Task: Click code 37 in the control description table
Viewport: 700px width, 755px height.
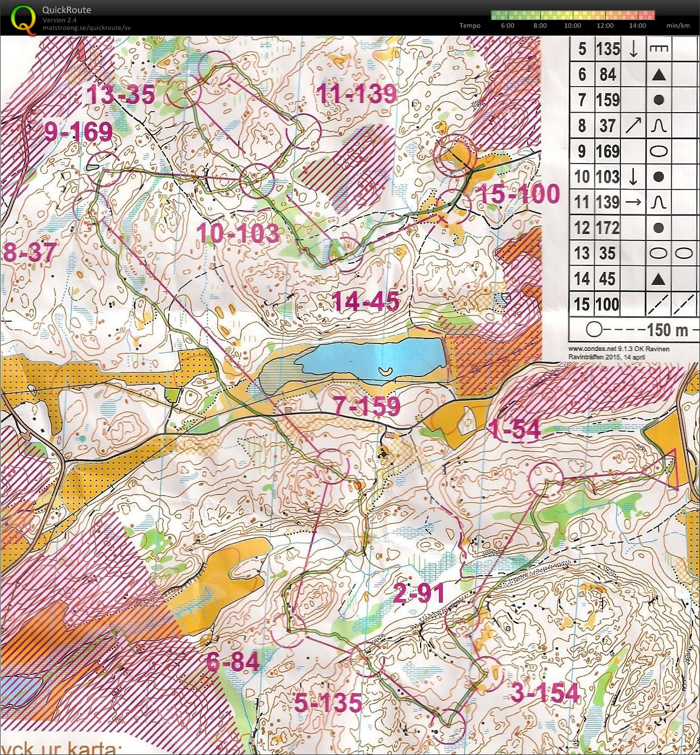Action: coord(608,126)
